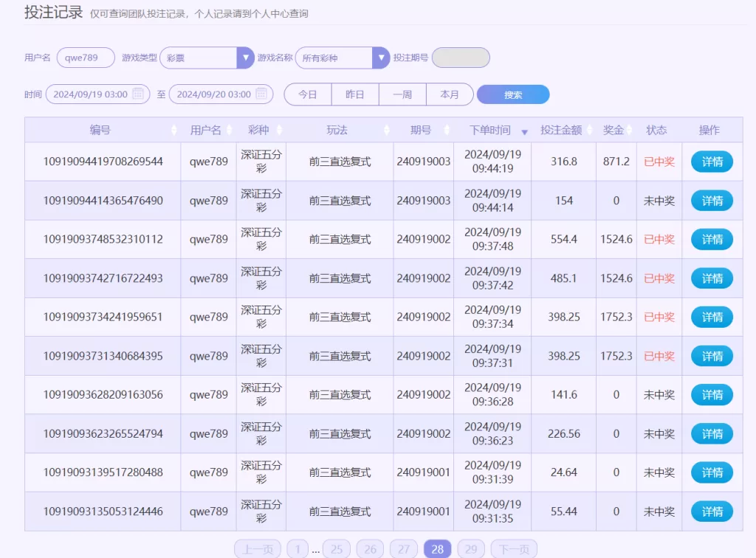756x558 pixels.
Task: Click the order time 2024/09/19 09:44:19
Action: [x=492, y=162]
